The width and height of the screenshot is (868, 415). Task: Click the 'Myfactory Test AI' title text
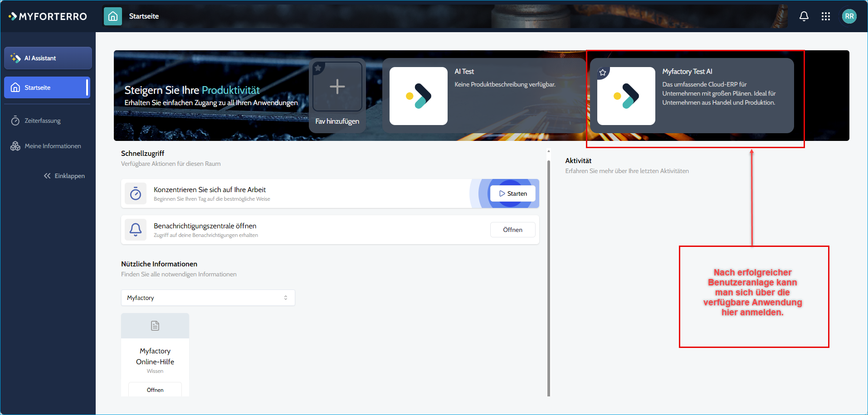(x=687, y=72)
